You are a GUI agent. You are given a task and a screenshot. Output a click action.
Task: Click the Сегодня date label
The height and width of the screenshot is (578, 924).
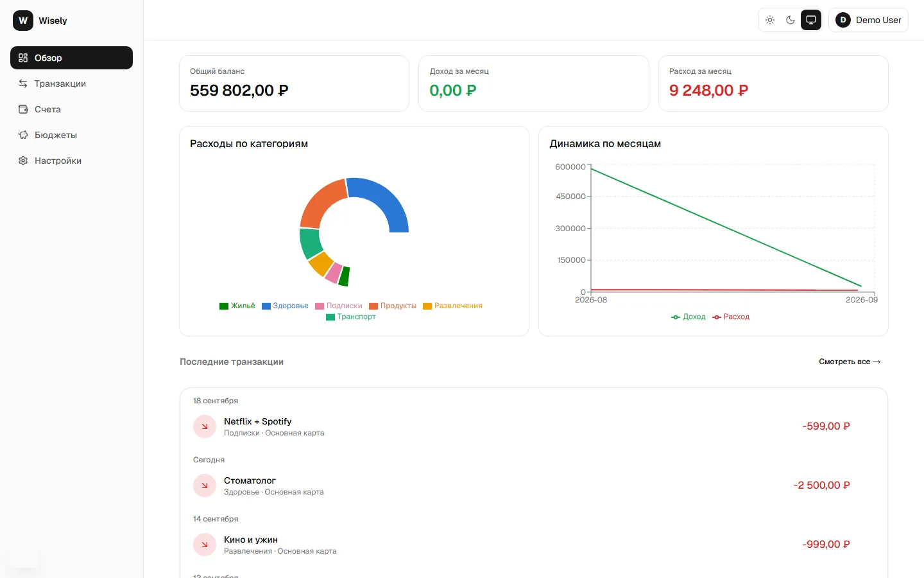click(x=209, y=460)
